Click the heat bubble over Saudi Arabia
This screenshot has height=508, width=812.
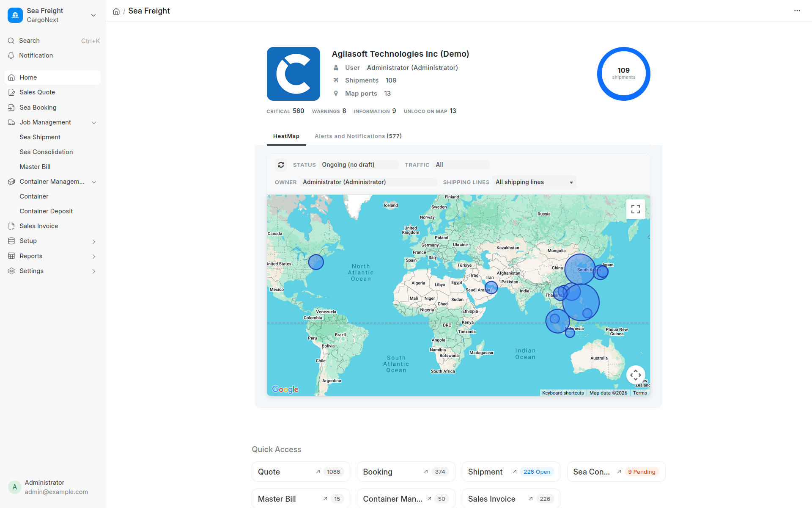click(491, 287)
